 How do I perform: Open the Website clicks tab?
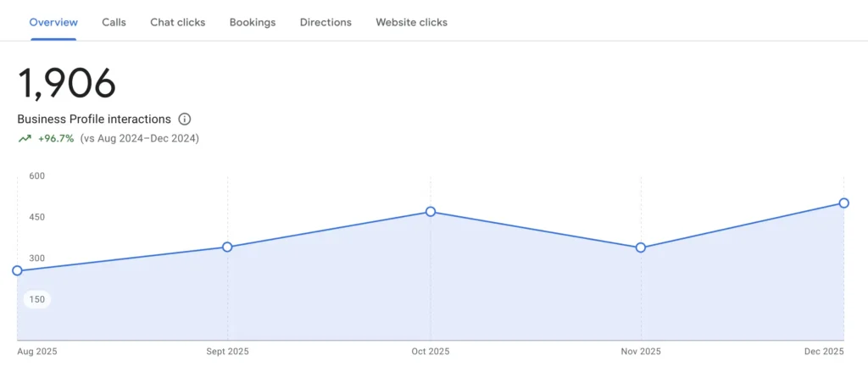(412, 22)
